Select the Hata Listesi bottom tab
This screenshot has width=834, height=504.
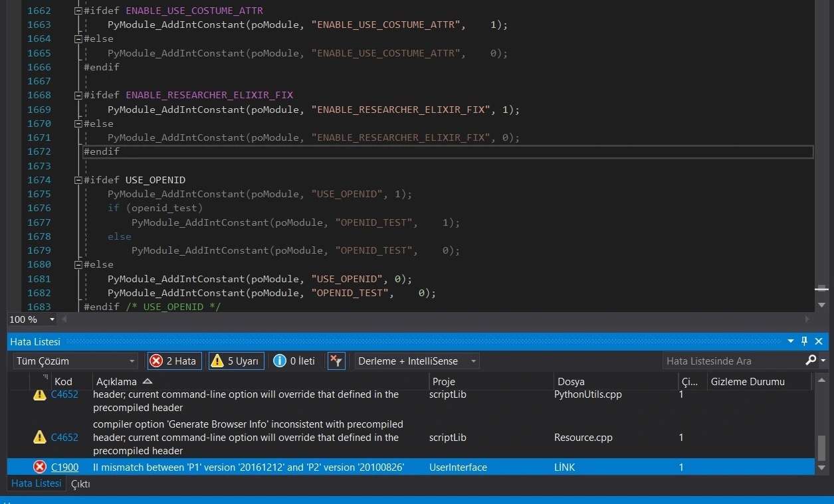tap(37, 484)
